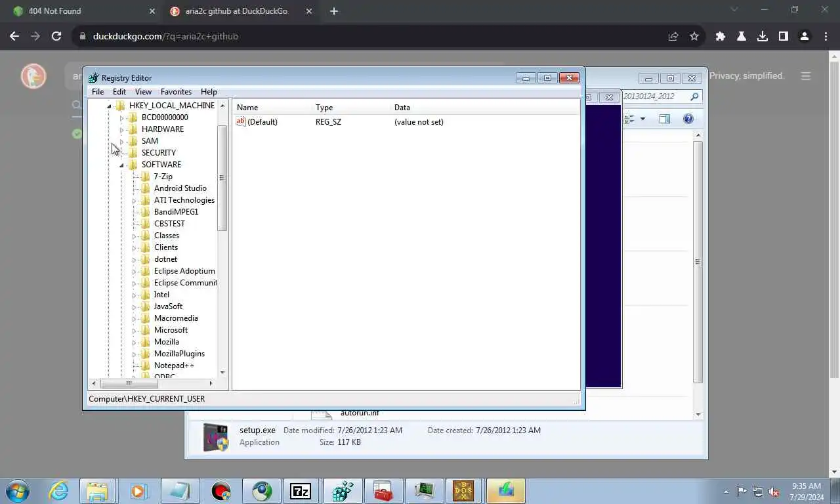Click the registry tree horizontal scrollbar thumb
The width and height of the screenshot is (840, 504).
[x=129, y=383]
